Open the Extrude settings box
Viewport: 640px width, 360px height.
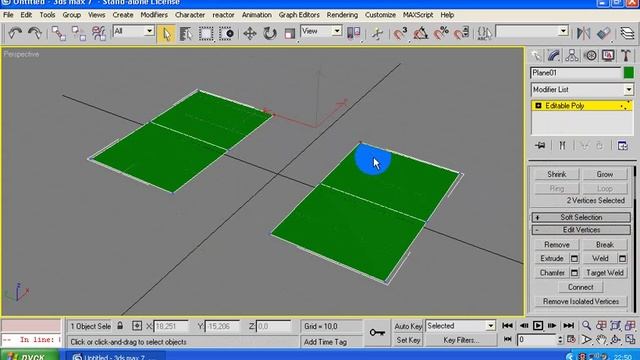click(x=574, y=258)
